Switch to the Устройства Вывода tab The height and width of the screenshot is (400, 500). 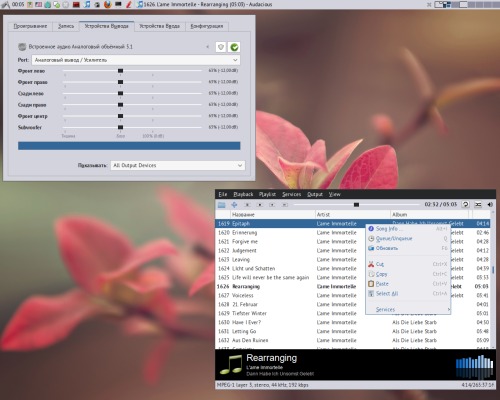click(x=106, y=26)
